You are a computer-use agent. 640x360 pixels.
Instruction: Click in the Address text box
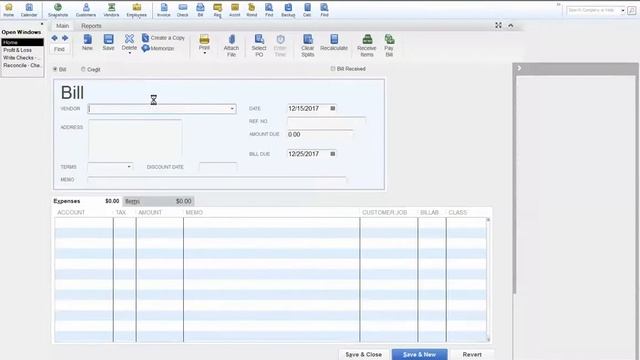[135, 140]
